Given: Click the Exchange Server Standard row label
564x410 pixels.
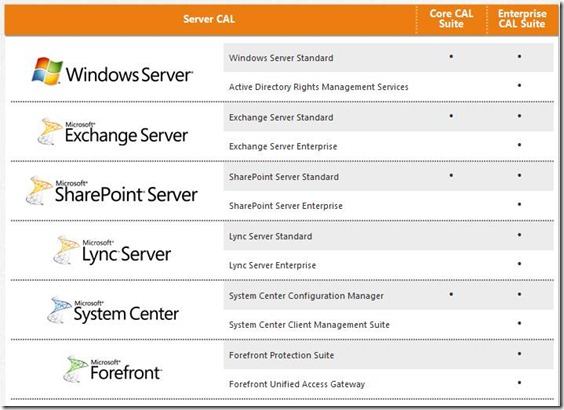Looking at the screenshot, I should pos(281,118).
